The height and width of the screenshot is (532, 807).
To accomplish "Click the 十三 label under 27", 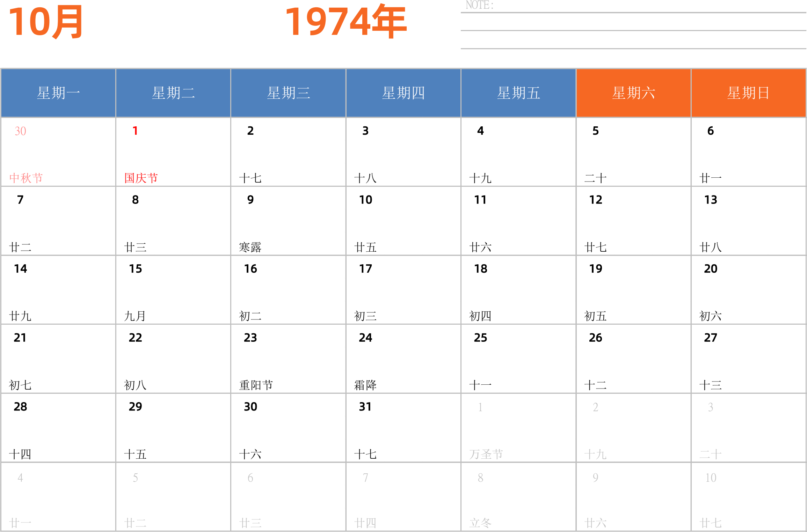I will [711, 385].
